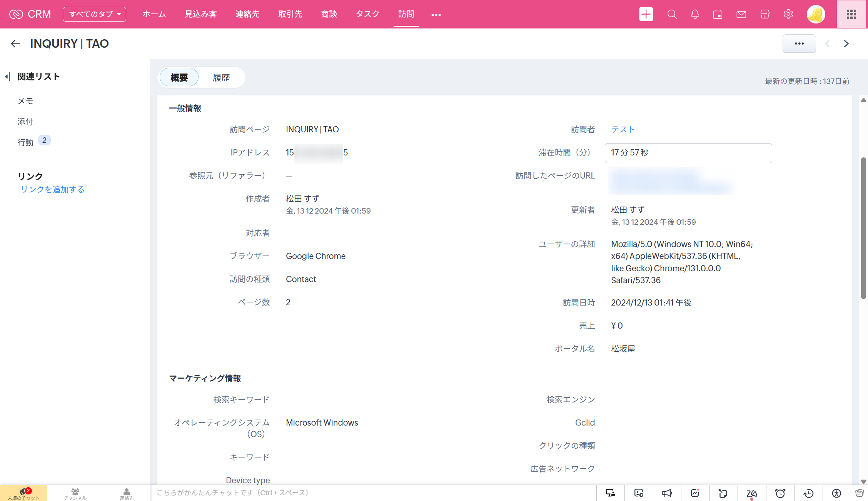Viewport: 868px width, 501px height.
Task: Click the plus create-new record icon
Action: click(x=646, y=14)
